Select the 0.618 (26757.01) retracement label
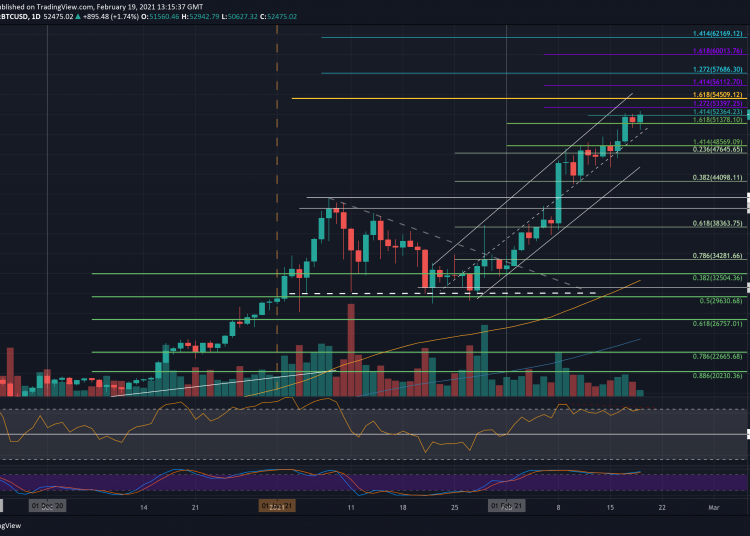This screenshot has height=536, width=750. [718, 324]
